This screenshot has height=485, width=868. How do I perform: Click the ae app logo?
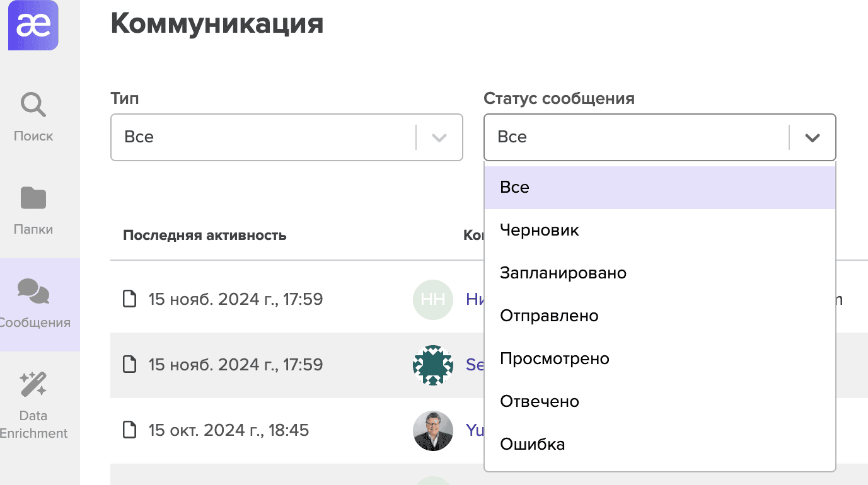click(x=33, y=25)
